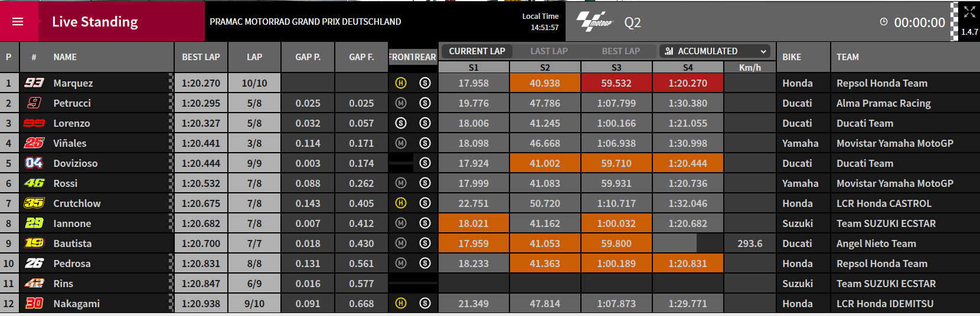Toggle fullscreen with the expand arrows icon
The width and height of the screenshot is (980, 316).
pos(969,12)
